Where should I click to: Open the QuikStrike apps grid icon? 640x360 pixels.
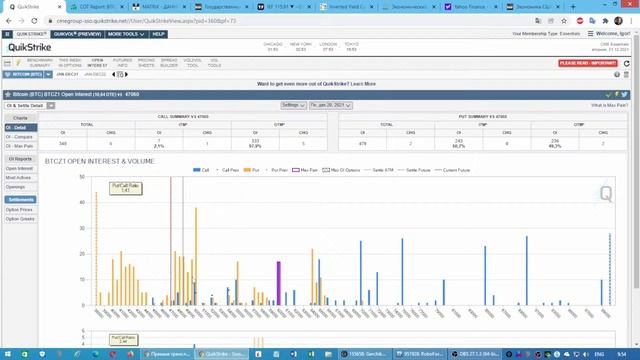[7, 34]
